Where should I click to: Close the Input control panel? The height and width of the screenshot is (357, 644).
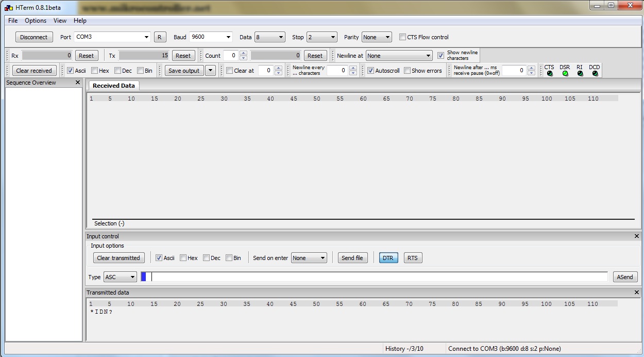point(637,236)
